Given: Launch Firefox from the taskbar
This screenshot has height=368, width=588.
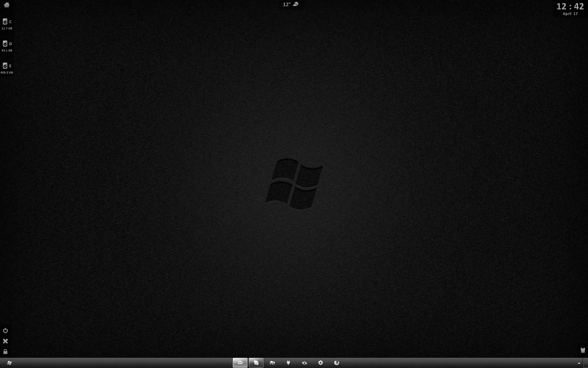Looking at the screenshot, I should pyautogui.click(x=337, y=363).
